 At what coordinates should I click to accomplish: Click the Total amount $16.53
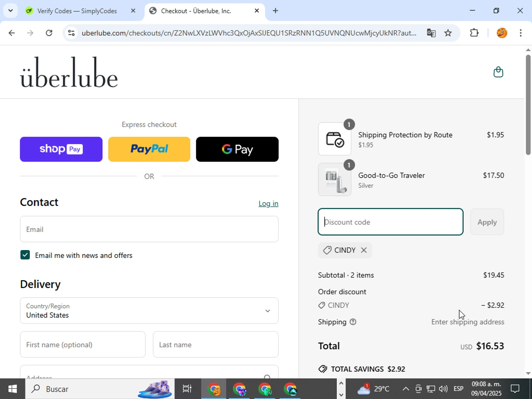pyautogui.click(x=490, y=346)
